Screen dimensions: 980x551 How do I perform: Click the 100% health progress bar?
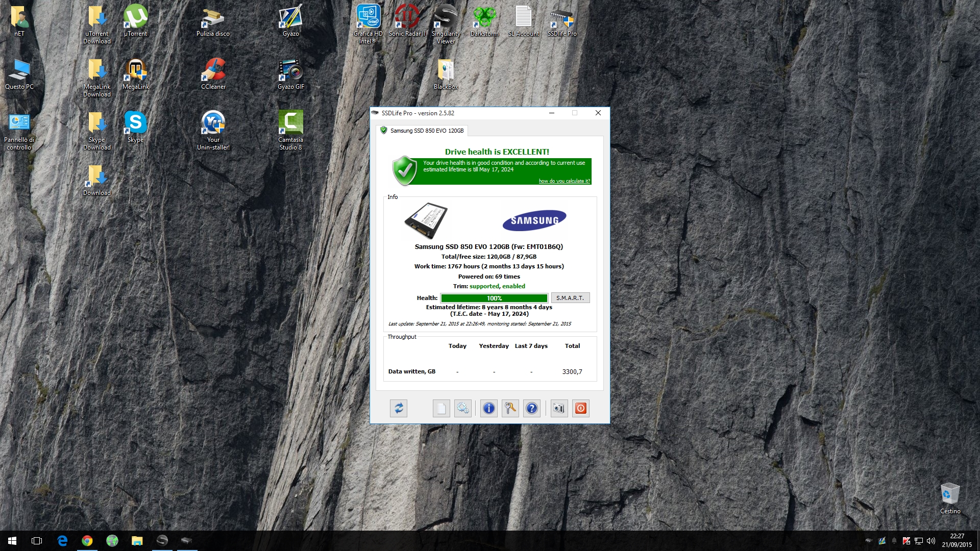point(494,298)
